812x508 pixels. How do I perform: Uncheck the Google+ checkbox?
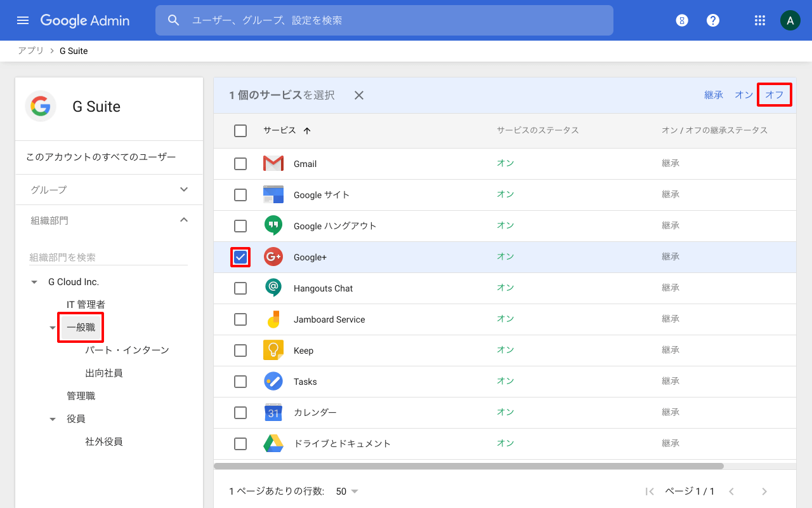[x=240, y=257]
